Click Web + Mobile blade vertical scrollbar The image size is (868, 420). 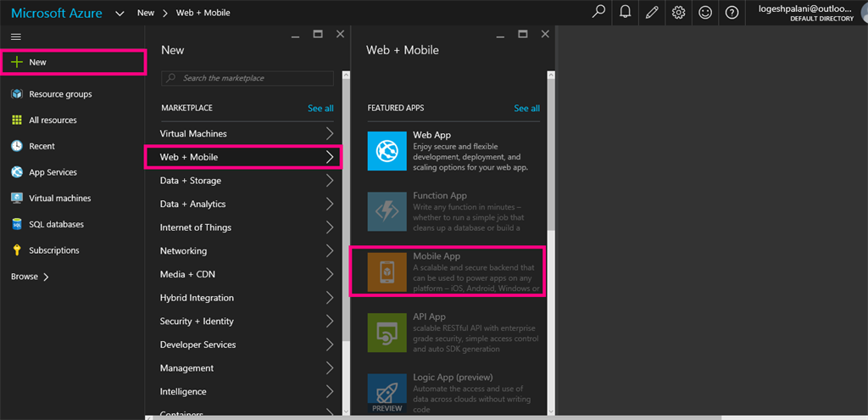[x=551, y=155]
